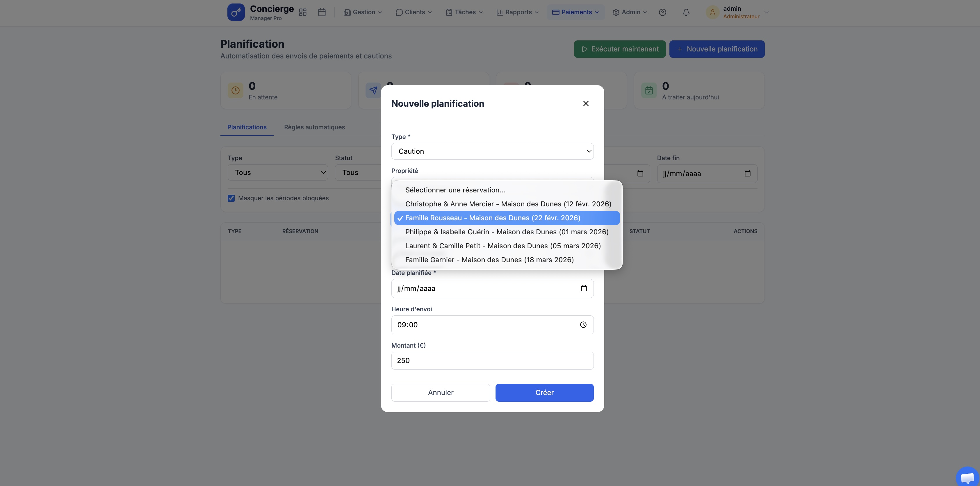Open calendar picker for Date planifiée
980x486 pixels.
click(584, 288)
